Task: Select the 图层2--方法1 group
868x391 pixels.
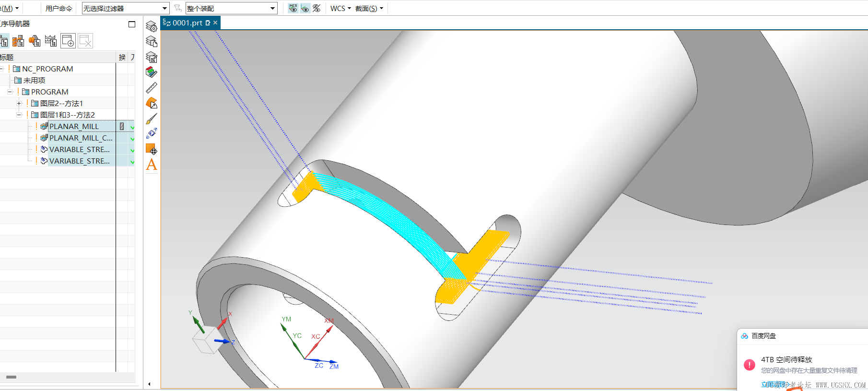Action: click(61, 103)
